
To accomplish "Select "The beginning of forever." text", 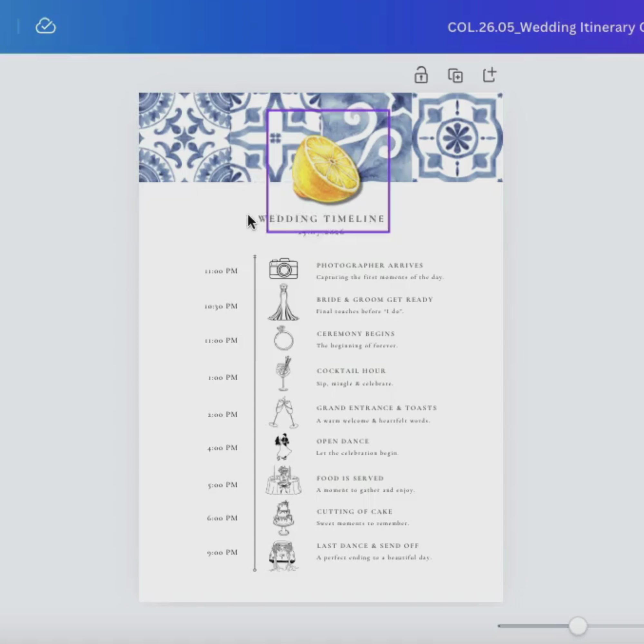I will [x=357, y=346].
